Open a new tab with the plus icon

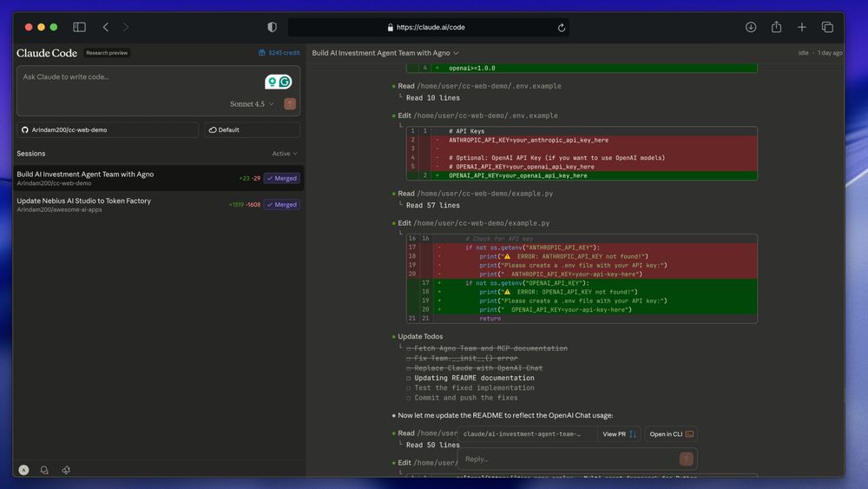click(x=801, y=27)
